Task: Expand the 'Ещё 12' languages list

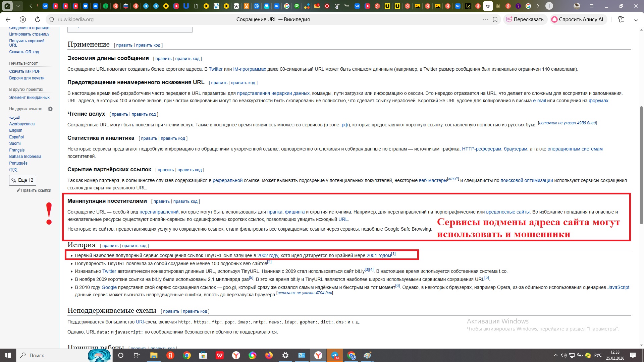Action: click(22, 180)
